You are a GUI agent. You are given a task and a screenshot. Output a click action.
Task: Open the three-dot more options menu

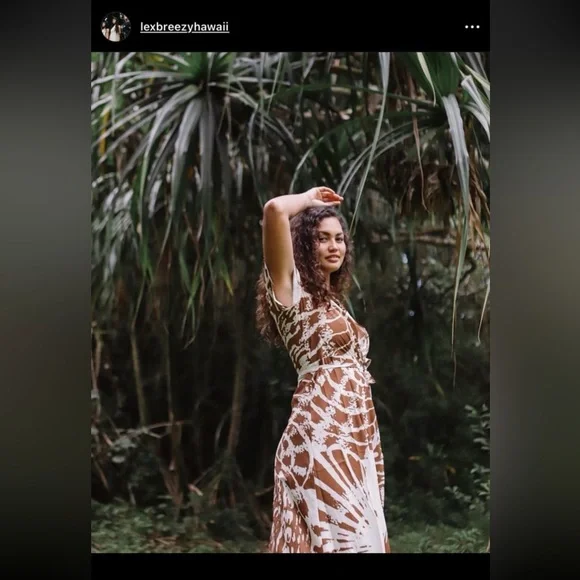tap(472, 27)
